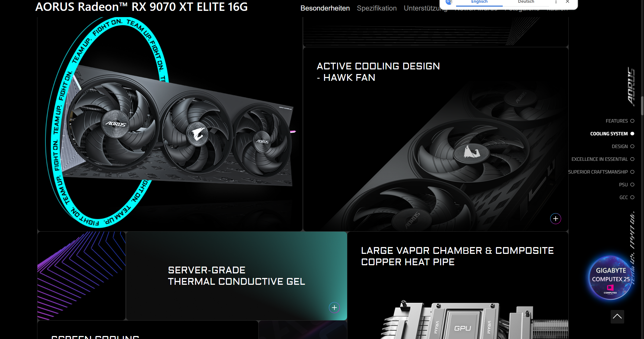Click the vertical AORUS logo

[x=631, y=86]
